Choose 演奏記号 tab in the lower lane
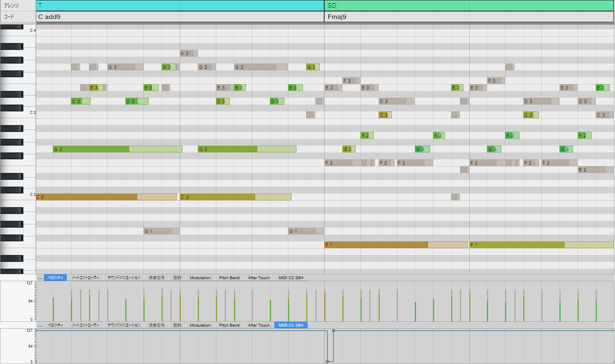This screenshot has width=615, height=364. 156,325
